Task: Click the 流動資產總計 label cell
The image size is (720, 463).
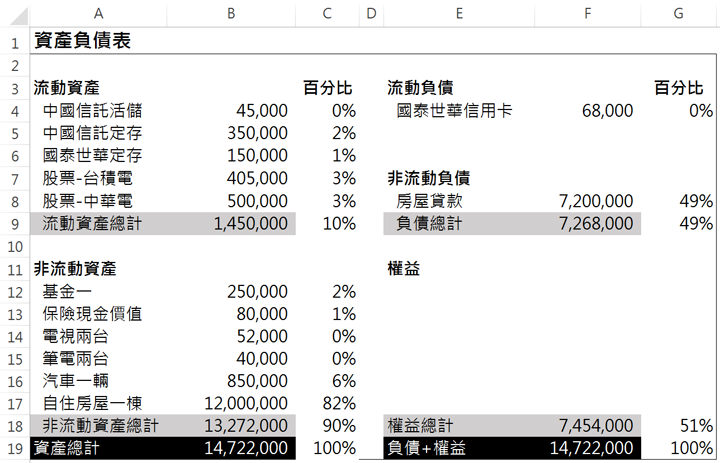Action: 98,224
